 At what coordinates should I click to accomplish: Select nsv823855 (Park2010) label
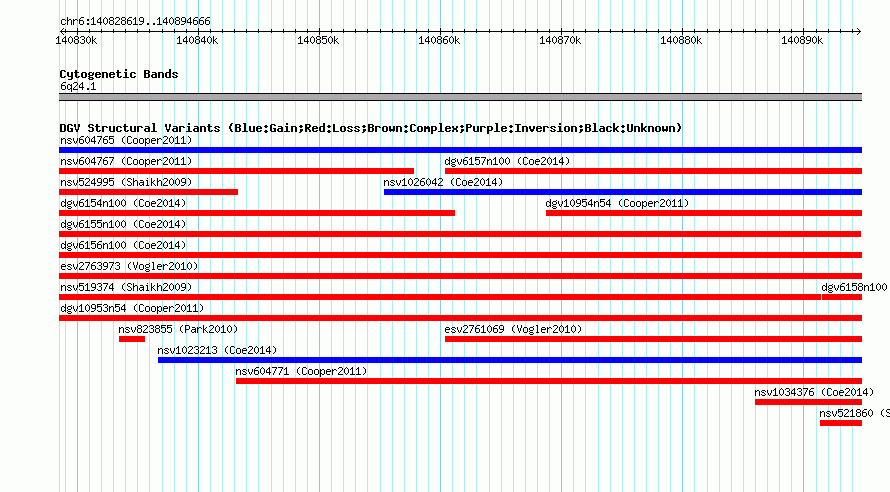178,329
